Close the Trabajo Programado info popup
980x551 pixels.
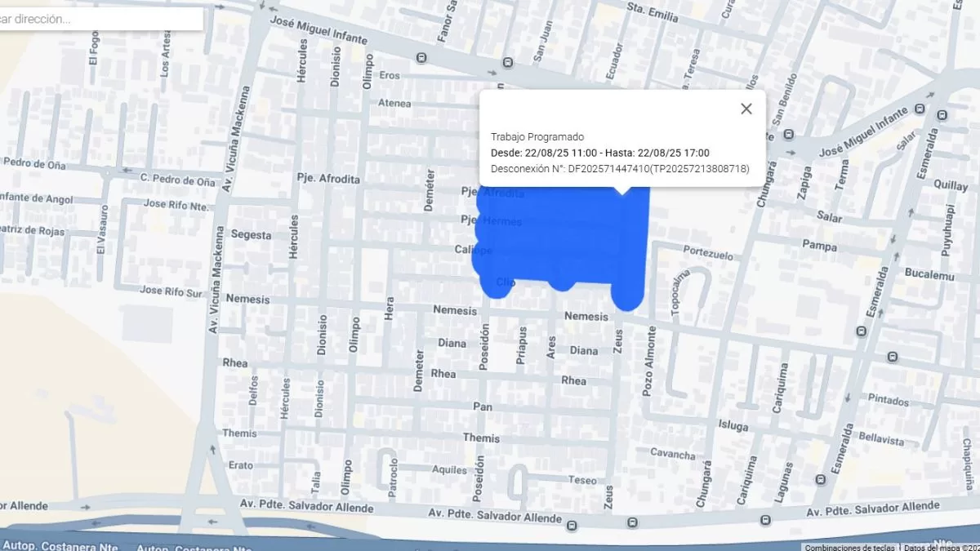click(x=746, y=109)
